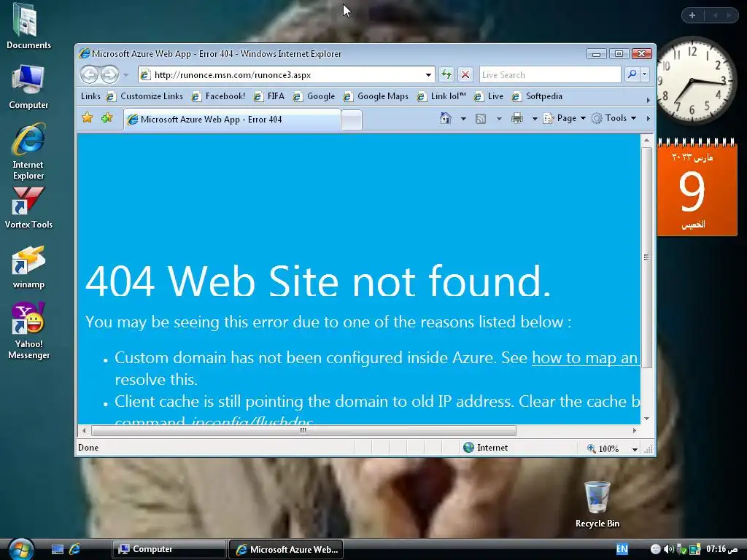
Task: Select the Microsoft Azure Web App tab
Action: (232, 120)
